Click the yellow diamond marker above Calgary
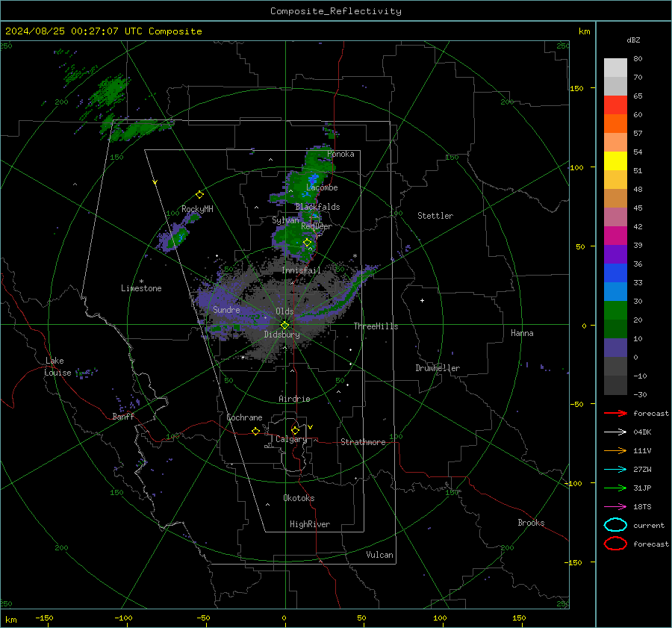Screen dimensions: 672x628 click(x=295, y=430)
